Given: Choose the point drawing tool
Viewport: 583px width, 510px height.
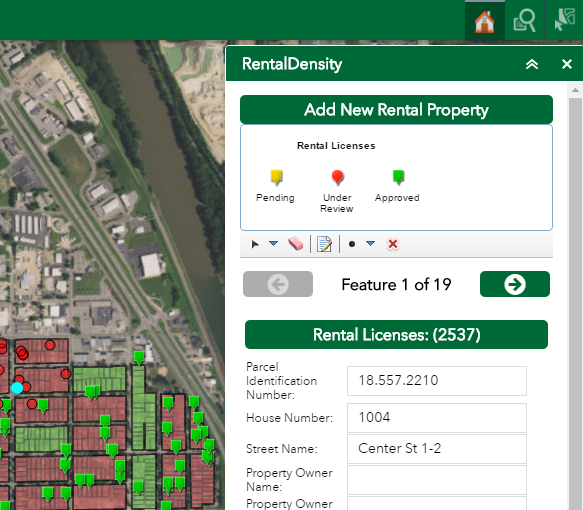Looking at the screenshot, I should (352, 244).
